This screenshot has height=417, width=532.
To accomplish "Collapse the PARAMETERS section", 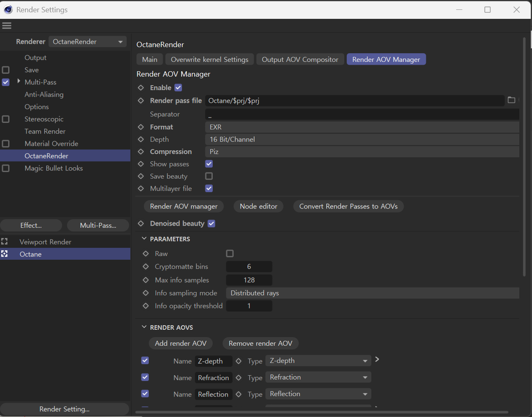I will 144,239.
